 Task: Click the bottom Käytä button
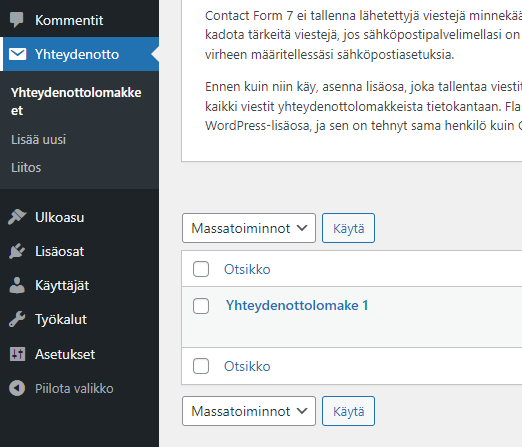click(x=348, y=411)
